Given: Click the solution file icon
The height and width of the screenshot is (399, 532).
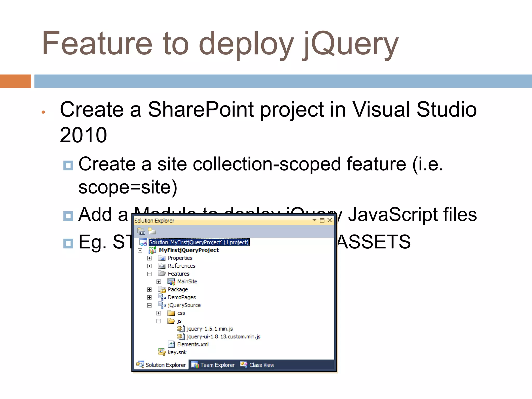Looking at the screenshot, I should point(143,242).
